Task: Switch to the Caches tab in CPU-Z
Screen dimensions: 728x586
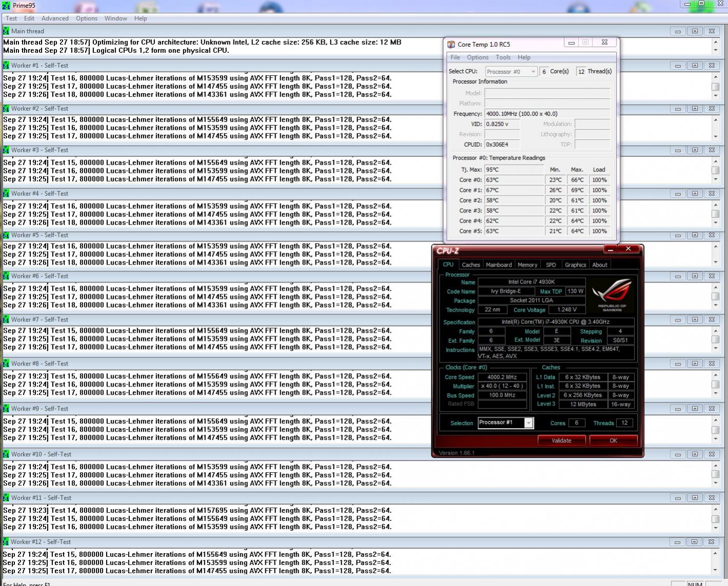Action: (470, 265)
